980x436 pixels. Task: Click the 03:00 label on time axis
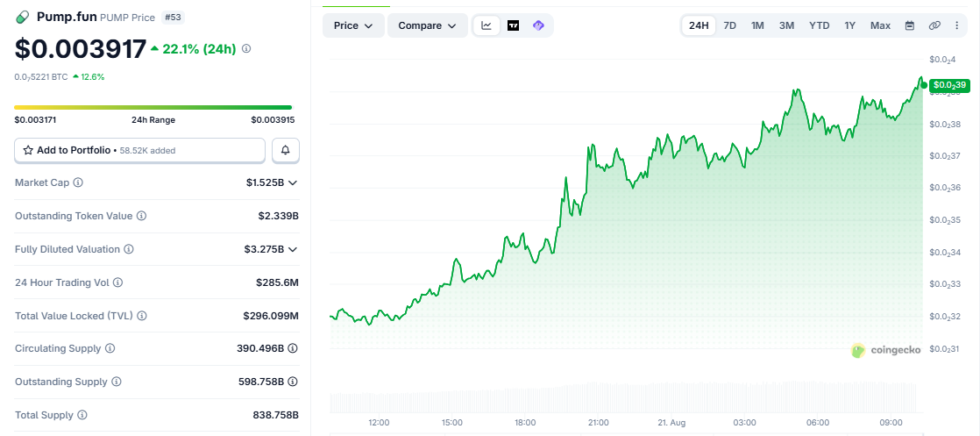(x=744, y=423)
